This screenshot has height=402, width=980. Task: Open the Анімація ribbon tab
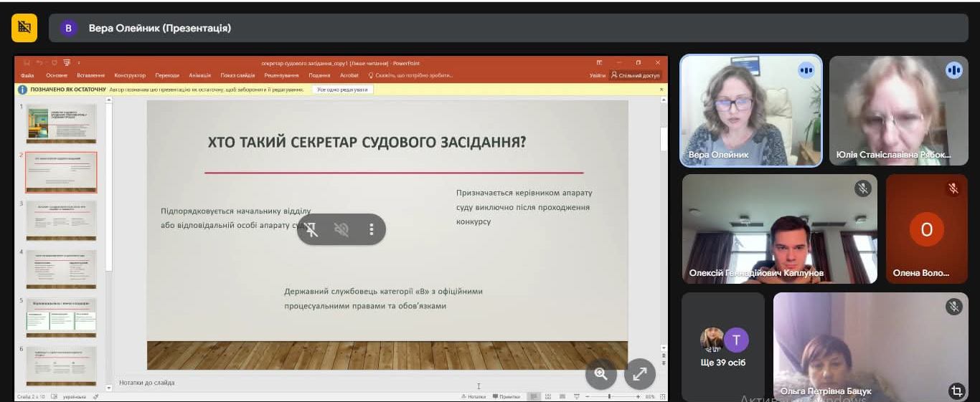[x=200, y=75]
